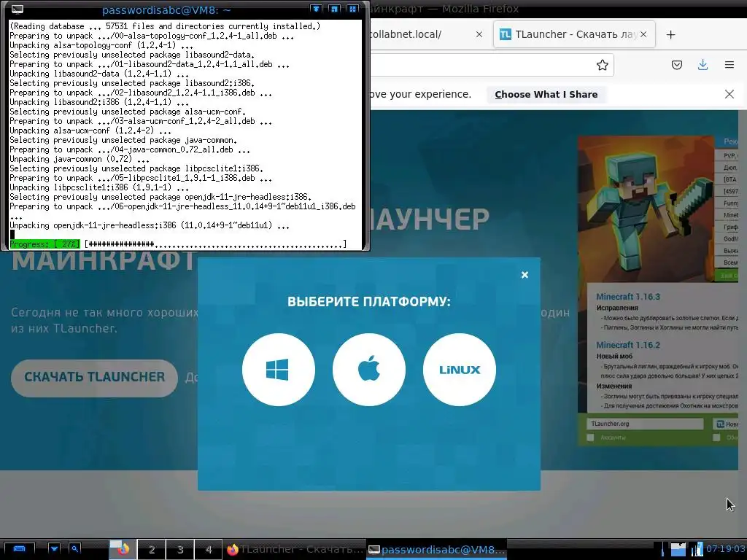Open the Firefox downloads panel
The height and width of the screenshot is (560, 747).
click(703, 65)
